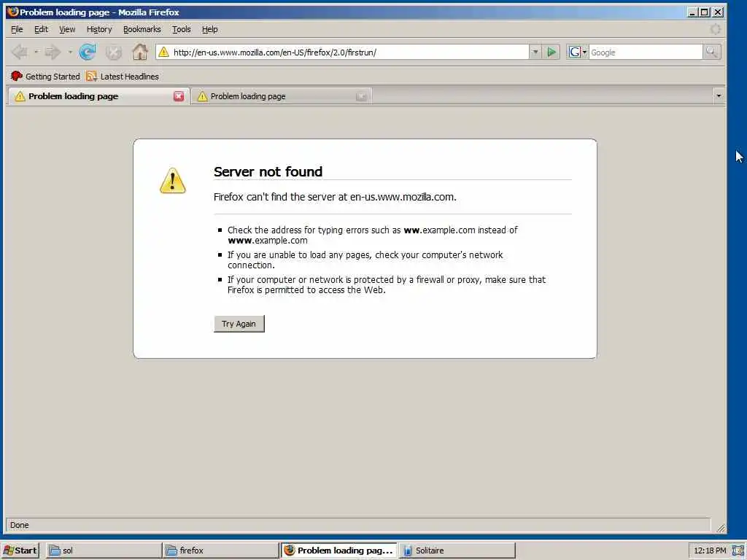Open the Google search engine selector
This screenshot has height=560, width=747.
(x=578, y=52)
